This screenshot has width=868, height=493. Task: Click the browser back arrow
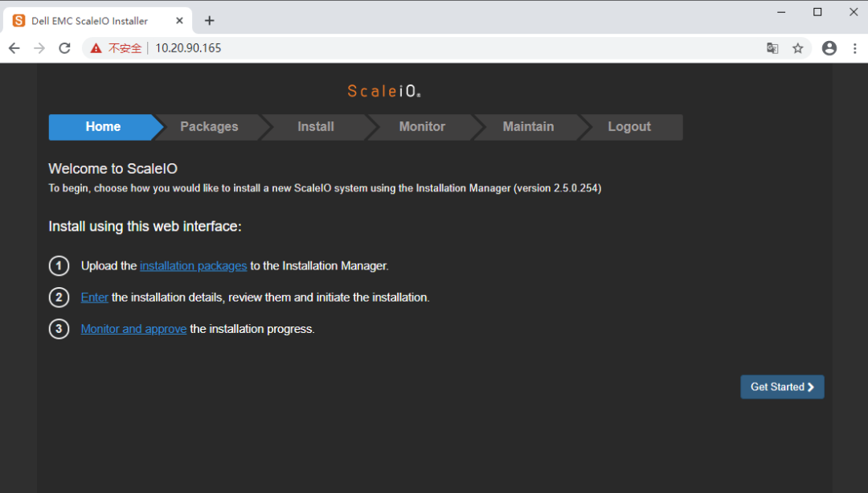(x=14, y=48)
